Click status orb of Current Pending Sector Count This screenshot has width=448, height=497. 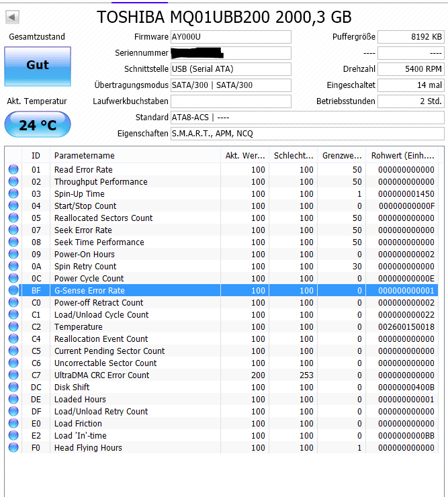point(13,351)
